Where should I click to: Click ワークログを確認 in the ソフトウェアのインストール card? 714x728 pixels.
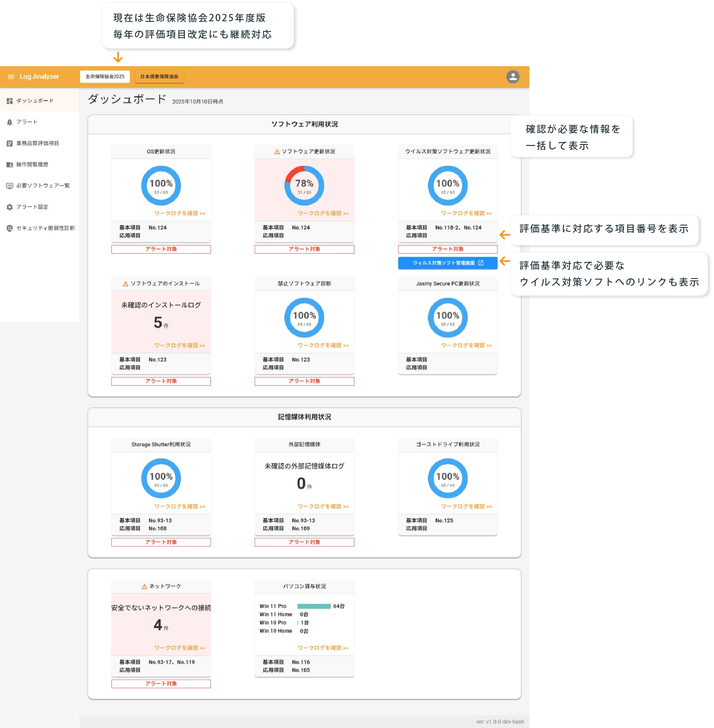(x=180, y=345)
